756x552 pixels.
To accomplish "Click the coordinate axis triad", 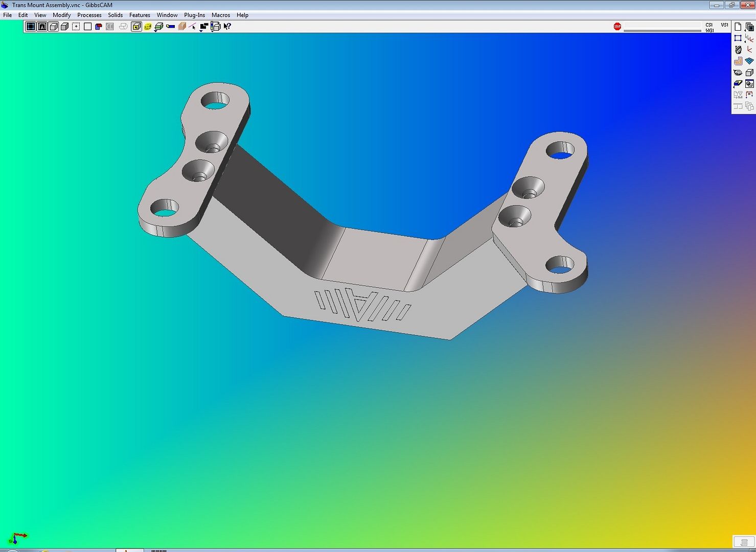I will [17, 538].
